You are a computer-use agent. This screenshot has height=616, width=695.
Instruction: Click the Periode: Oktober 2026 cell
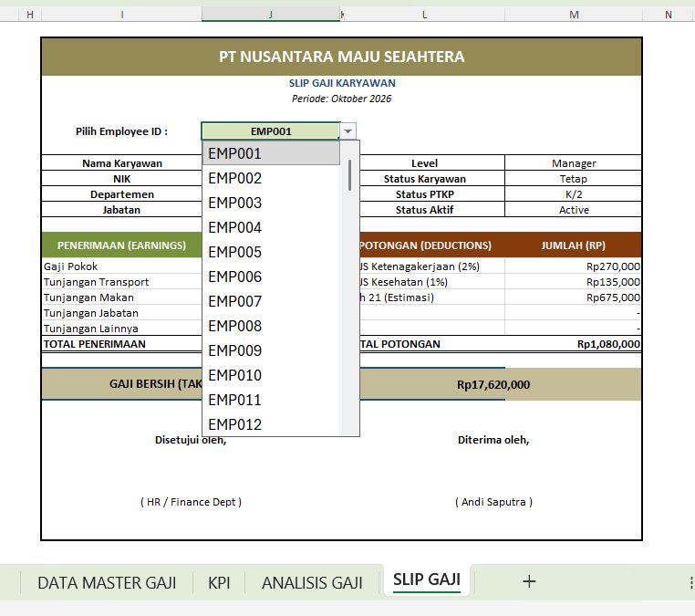[342, 99]
